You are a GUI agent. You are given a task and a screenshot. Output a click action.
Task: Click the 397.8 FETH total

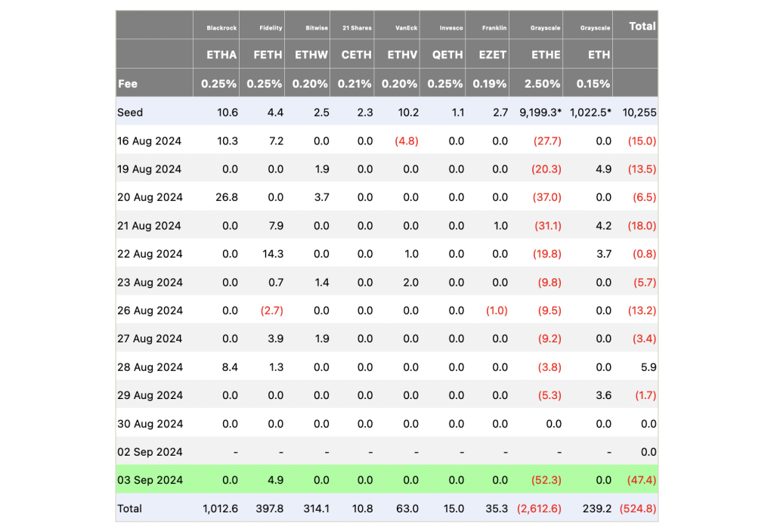tap(270, 509)
